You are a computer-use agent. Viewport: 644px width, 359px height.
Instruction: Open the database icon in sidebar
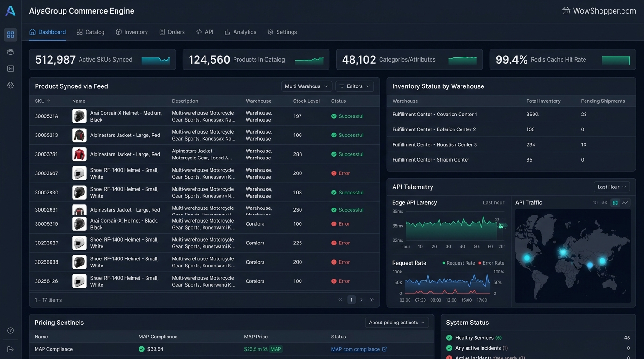10,52
